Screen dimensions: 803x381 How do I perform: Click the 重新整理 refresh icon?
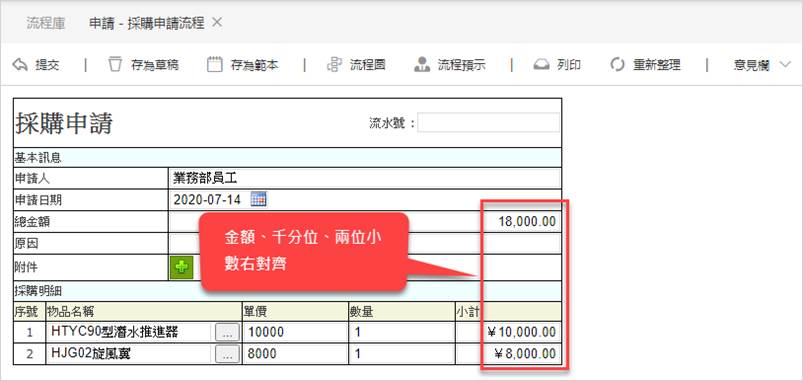pos(618,65)
